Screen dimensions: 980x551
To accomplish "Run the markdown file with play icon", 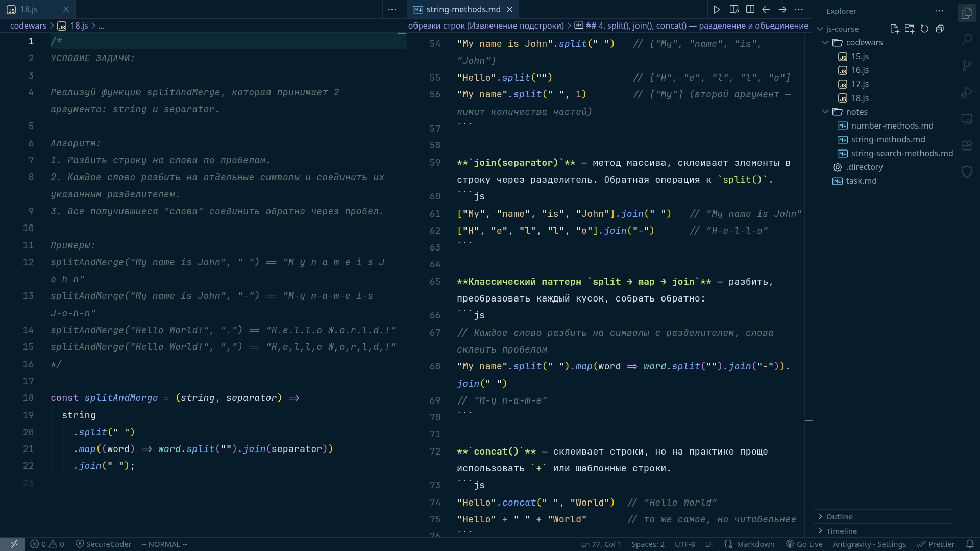I will click(x=717, y=9).
